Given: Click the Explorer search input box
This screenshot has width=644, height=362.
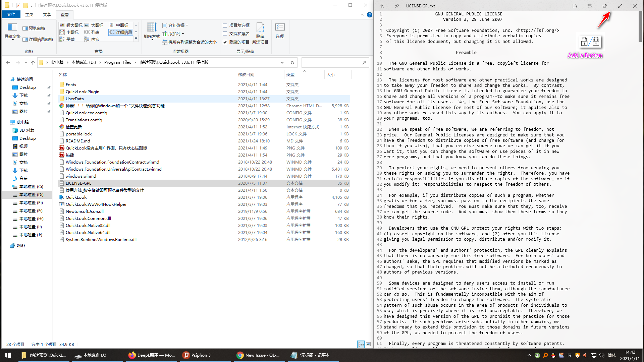Looking at the screenshot, I should pos(331,62).
